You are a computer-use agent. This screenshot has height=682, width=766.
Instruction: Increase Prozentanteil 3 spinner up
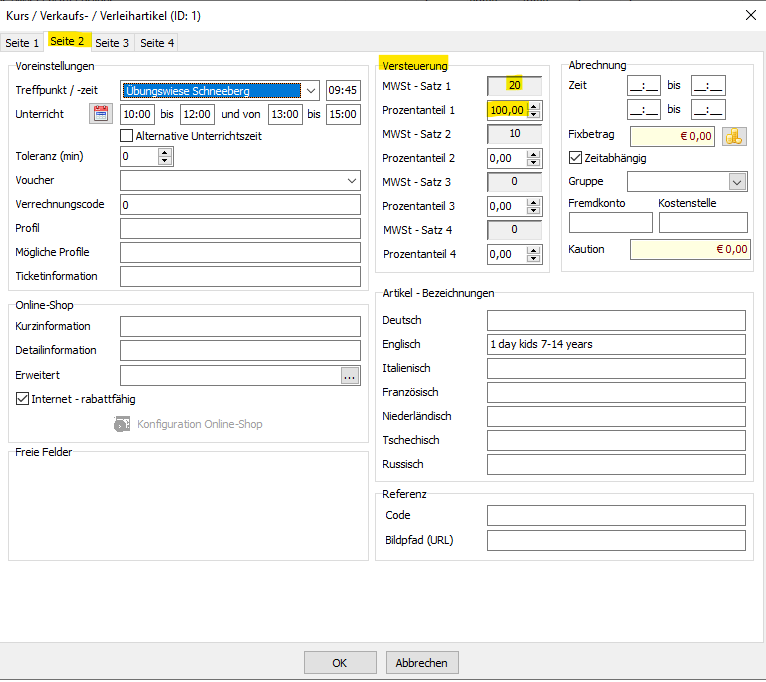[534, 202]
